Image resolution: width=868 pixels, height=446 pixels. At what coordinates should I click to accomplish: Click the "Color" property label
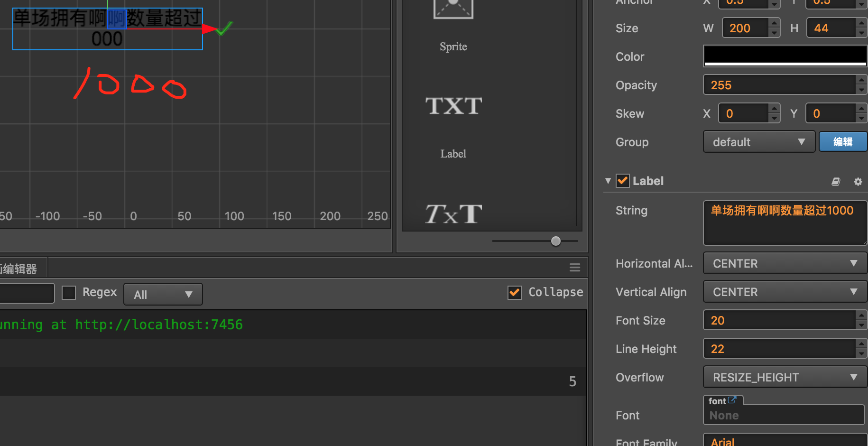pyautogui.click(x=630, y=56)
